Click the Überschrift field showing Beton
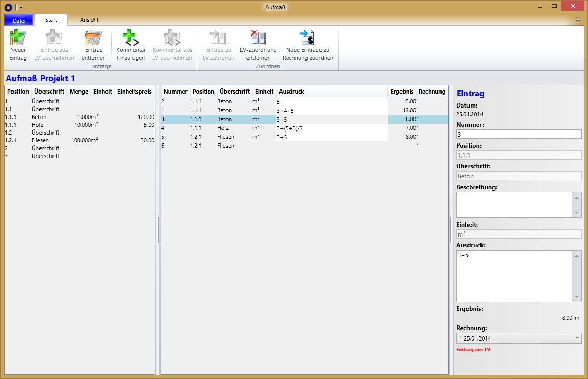The width and height of the screenshot is (588, 379). [518, 176]
